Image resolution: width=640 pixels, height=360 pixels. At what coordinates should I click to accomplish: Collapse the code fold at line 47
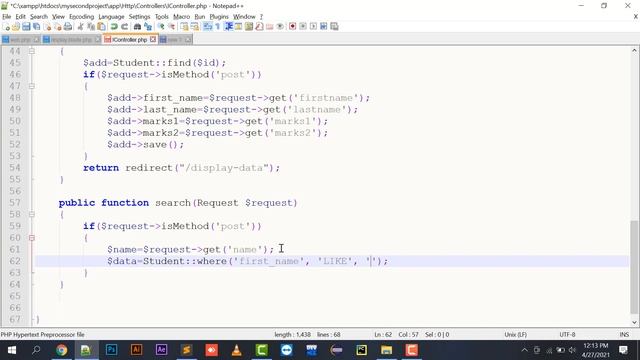(31, 86)
